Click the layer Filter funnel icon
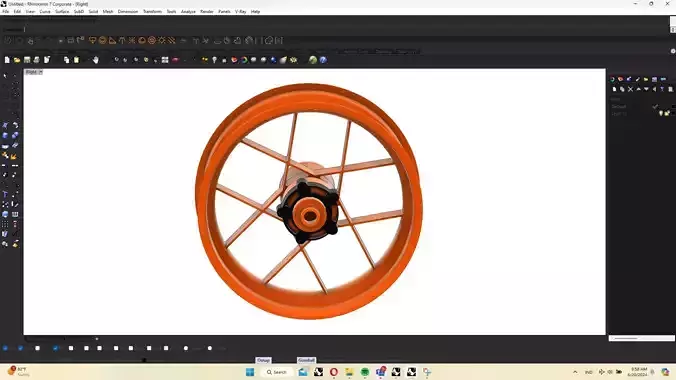Screen dimensions: 676x380 point(662,89)
